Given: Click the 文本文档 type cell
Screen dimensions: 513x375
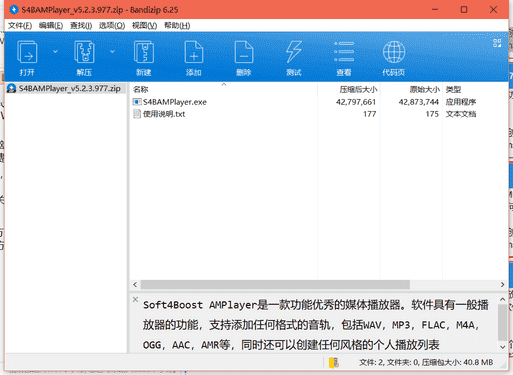Looking at the screenshot, I should 461,114.
